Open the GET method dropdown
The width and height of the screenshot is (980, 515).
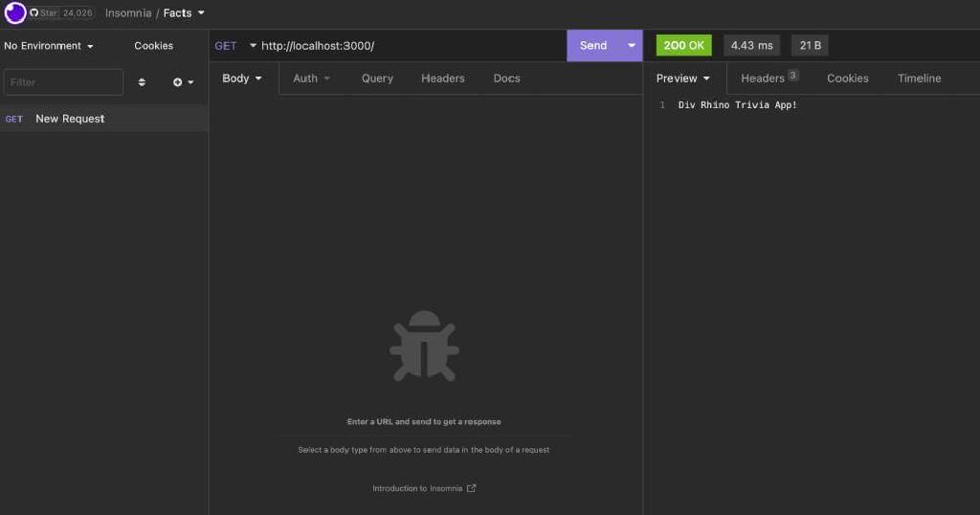(235, 46)
